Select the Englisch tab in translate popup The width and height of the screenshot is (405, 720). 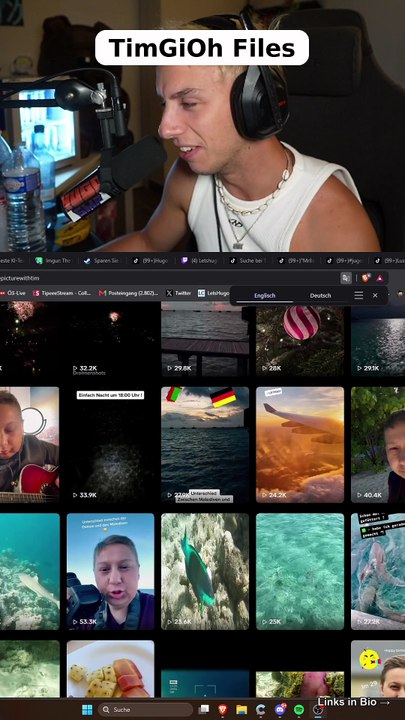click(265, 295)
